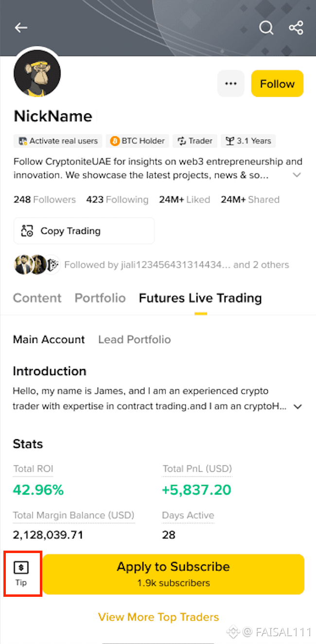Select the Lead Portfolio sub-tab
Screen dimensions: 316x644
[x=134, y=340]
